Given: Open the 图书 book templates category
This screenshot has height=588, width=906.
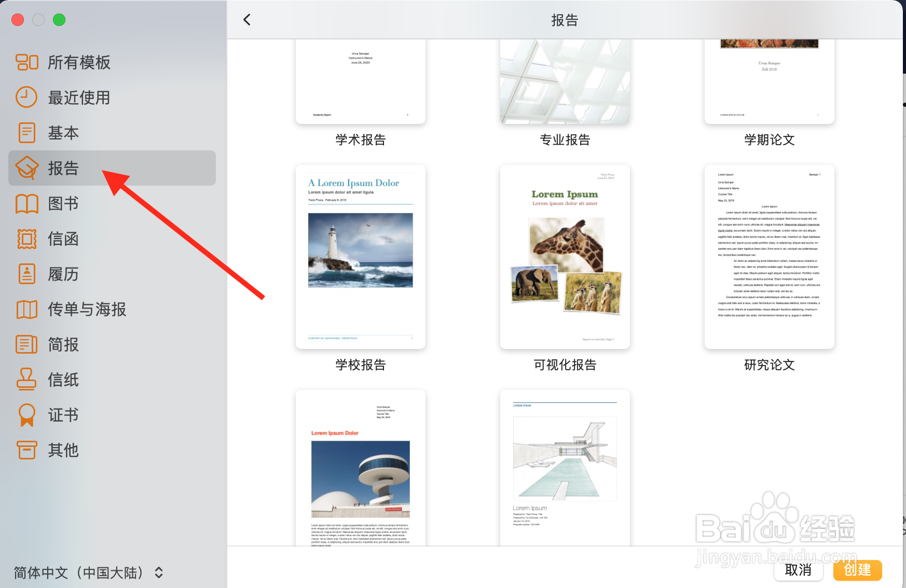Looking at the screenshot, I should point(27,204).
